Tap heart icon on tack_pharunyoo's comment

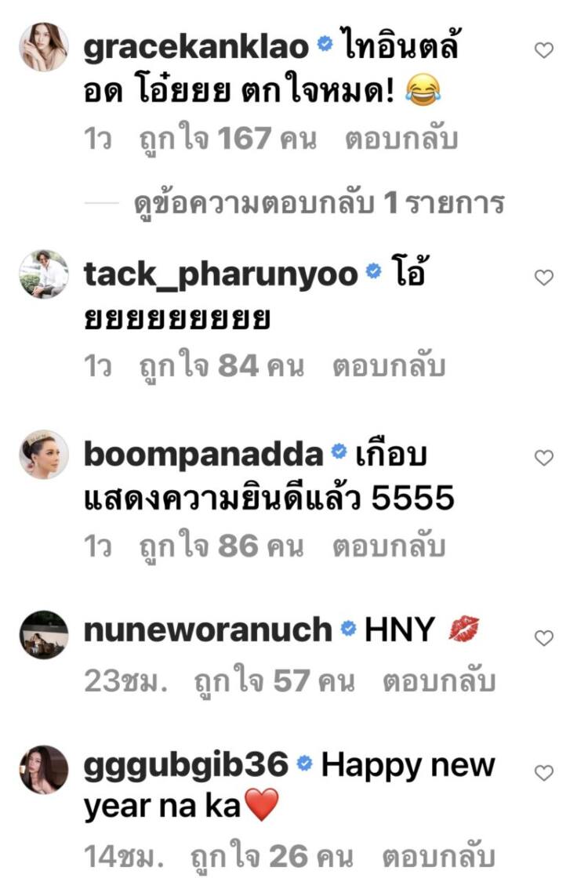click(544, 278)
